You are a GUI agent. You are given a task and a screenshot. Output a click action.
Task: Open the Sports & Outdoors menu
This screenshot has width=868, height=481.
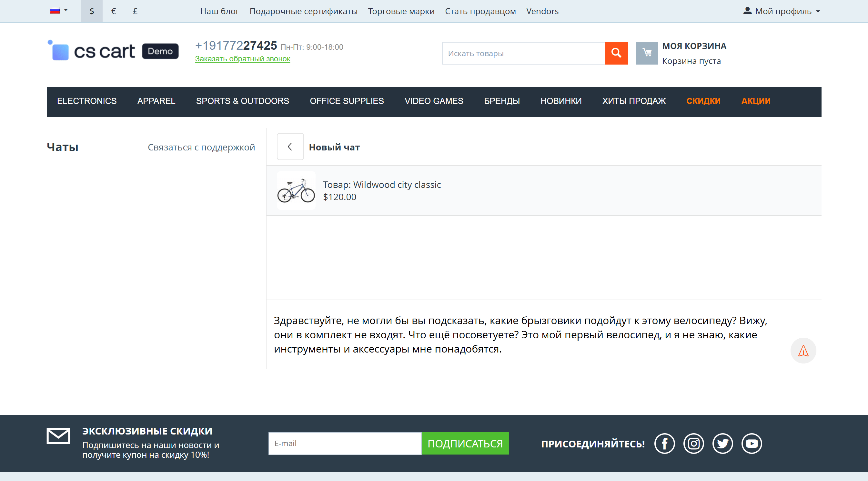click(242, 101)
